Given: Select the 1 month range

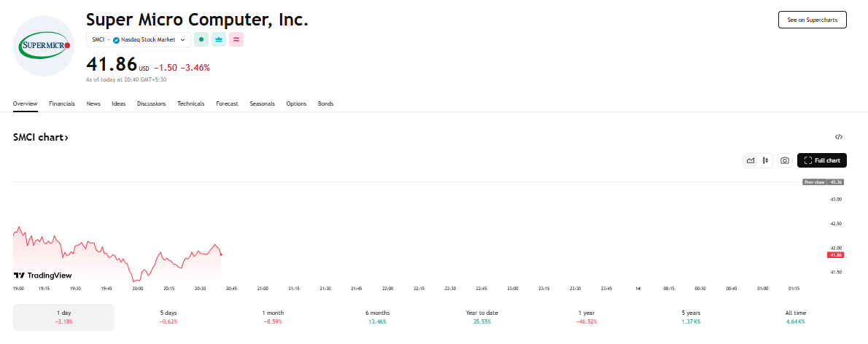Looking at the screenshot, I should click(x=273, y=317).
